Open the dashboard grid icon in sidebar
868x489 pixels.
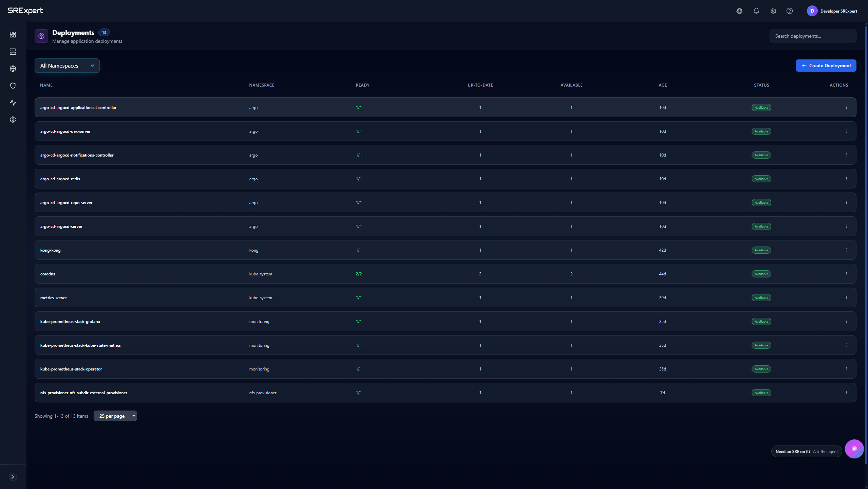tap(13, 35)
